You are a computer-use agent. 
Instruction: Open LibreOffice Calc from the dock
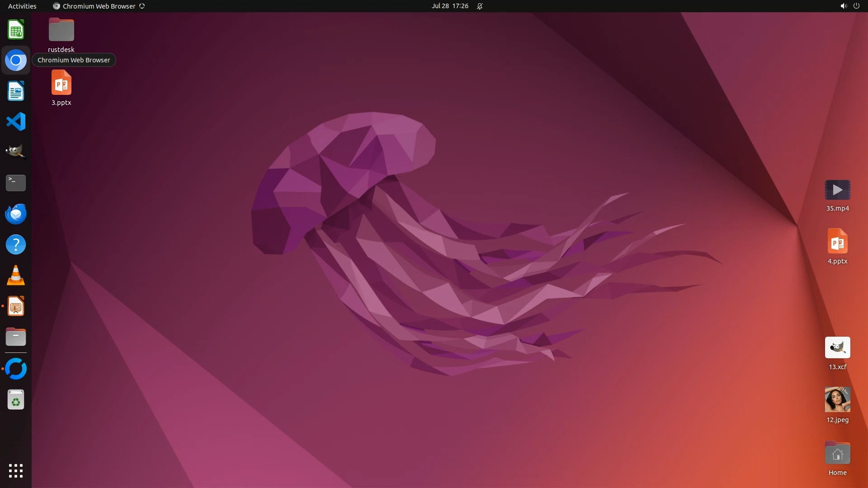pos(16,30)
